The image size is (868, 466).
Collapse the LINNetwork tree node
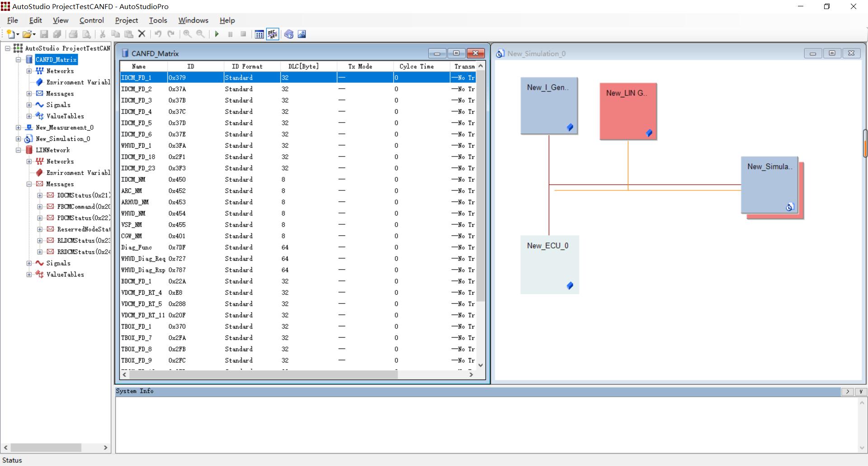pyautogui.click(x=19, y=150)
